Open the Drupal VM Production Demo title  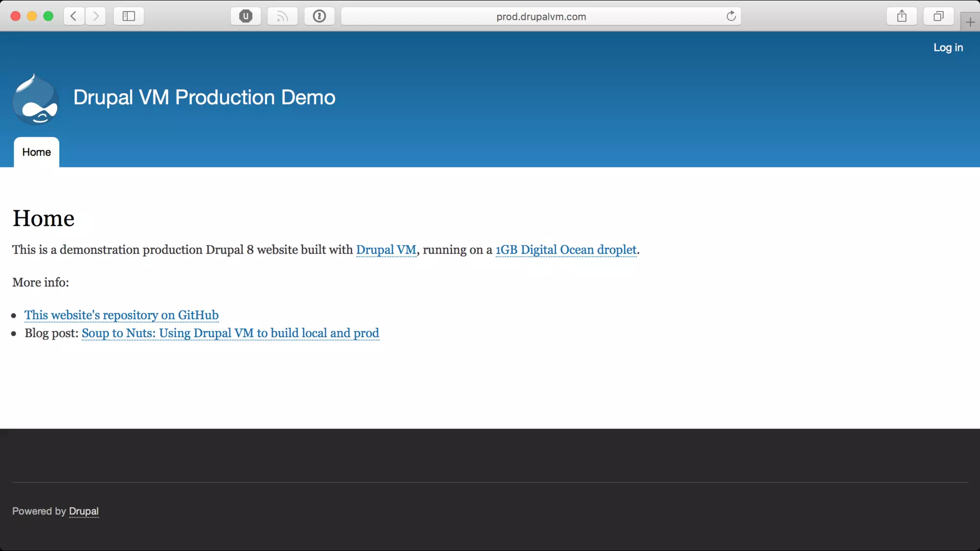pyautogui.click(x=204, y=97)
